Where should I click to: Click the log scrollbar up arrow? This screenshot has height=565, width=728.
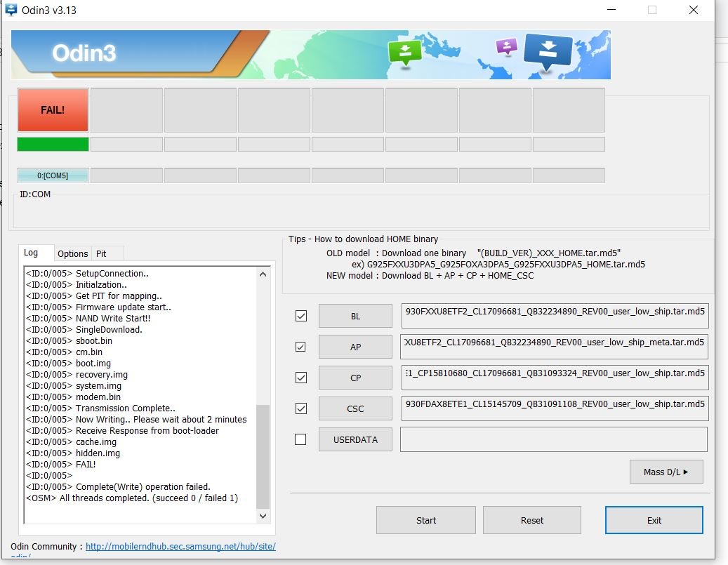pyautogui.click(x=263, y=274)
